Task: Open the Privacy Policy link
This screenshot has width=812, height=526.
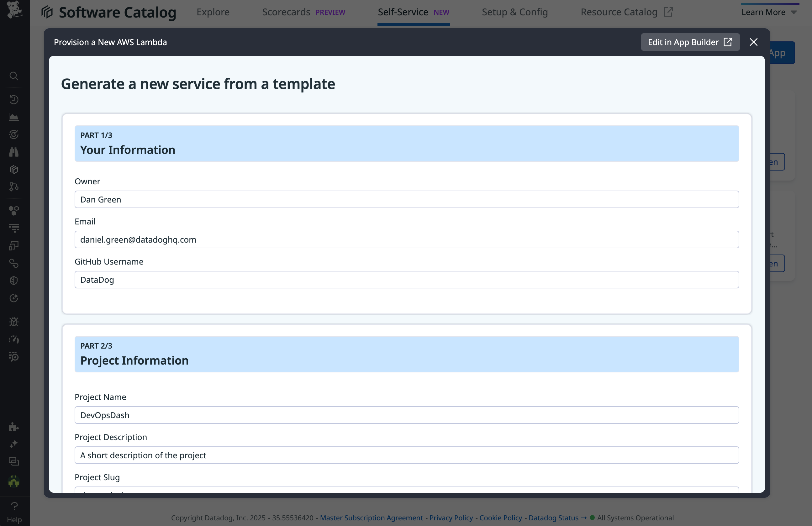Action: 451,518
